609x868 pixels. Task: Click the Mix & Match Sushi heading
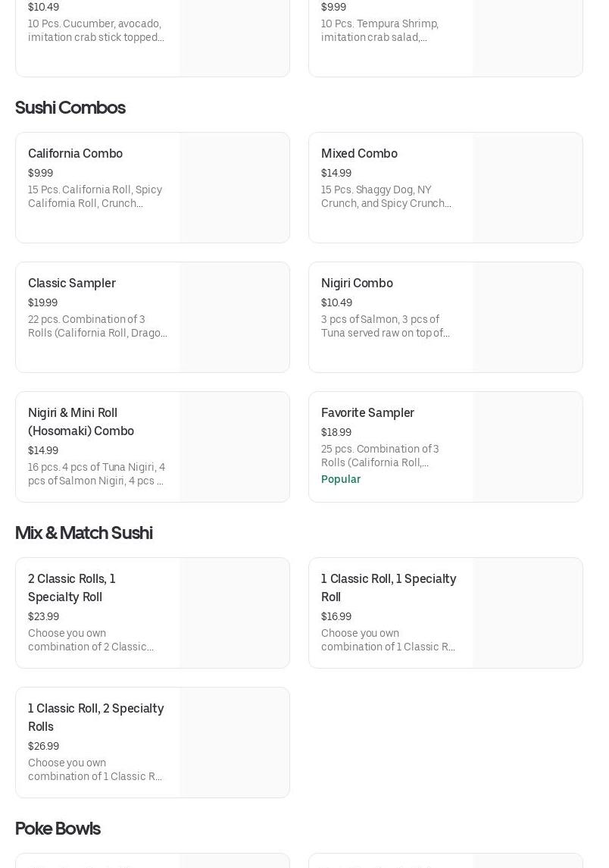[x=83, y=533]
